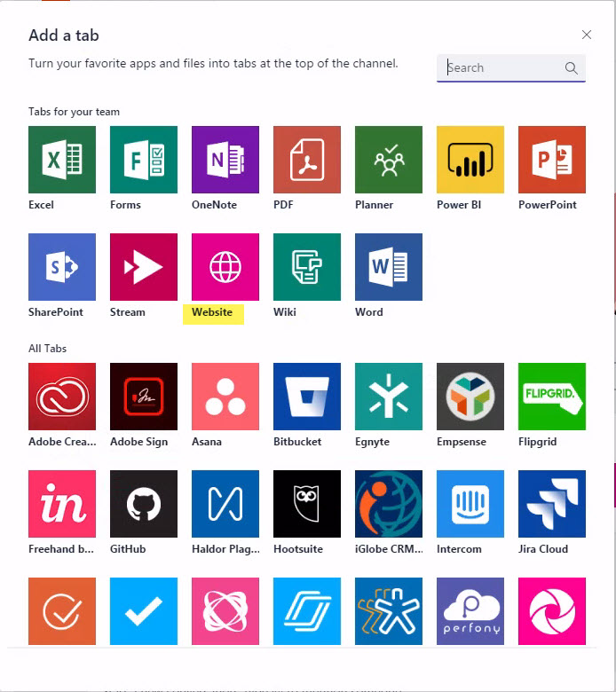Screen dimensions: 616x692
Task: Select the Hootsuite owl tile
Action: tap(307, 504)
